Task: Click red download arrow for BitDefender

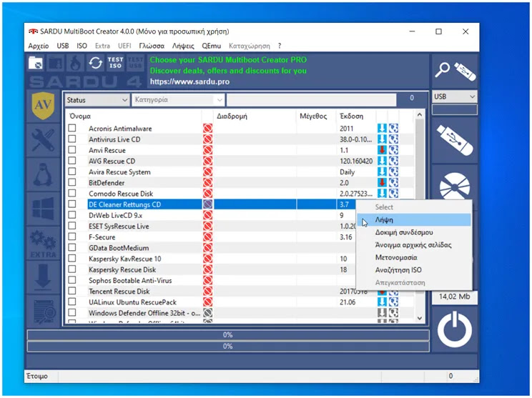Action: pyautogui.click(x=382, y=182)
